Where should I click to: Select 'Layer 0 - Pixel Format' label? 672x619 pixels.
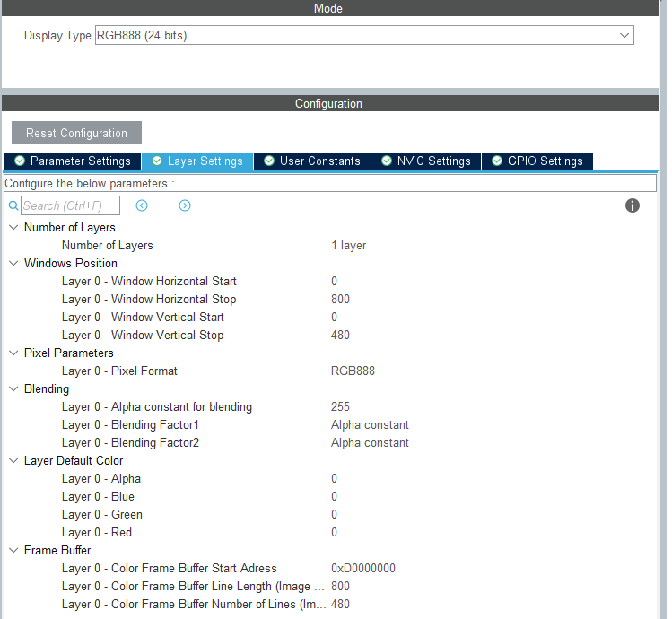[x=119, y=371]
